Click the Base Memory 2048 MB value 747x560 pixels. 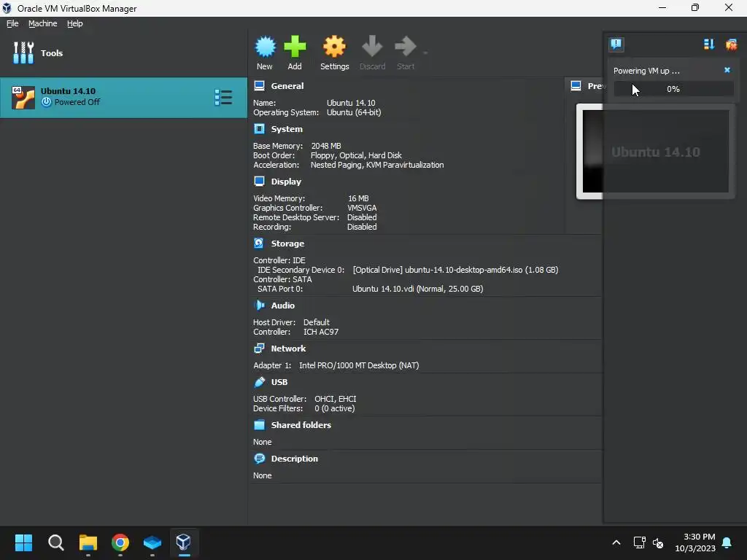(326, 146)
